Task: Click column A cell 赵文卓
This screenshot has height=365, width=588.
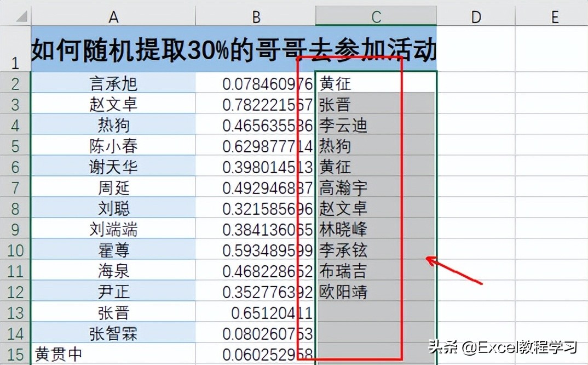Action: pyautogui.click(x=113, y=104)
